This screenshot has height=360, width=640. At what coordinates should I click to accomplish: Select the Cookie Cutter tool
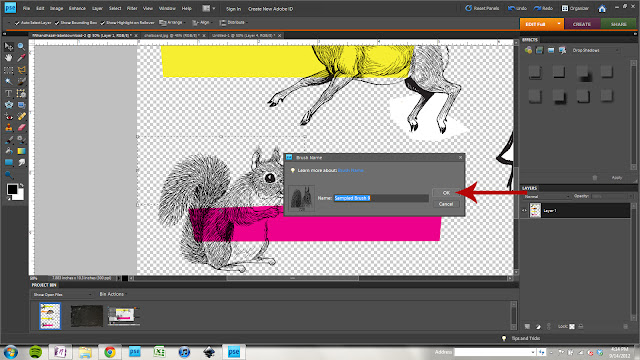[9, 105]
